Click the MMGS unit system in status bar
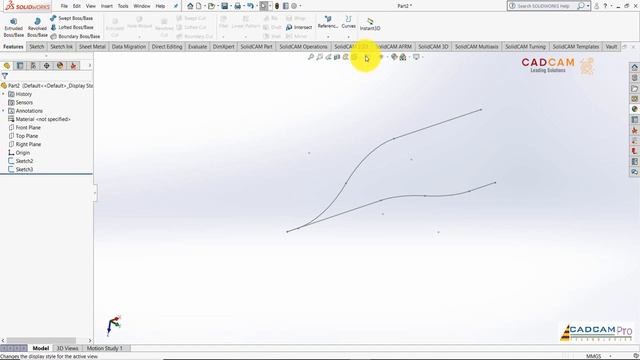 594,356
